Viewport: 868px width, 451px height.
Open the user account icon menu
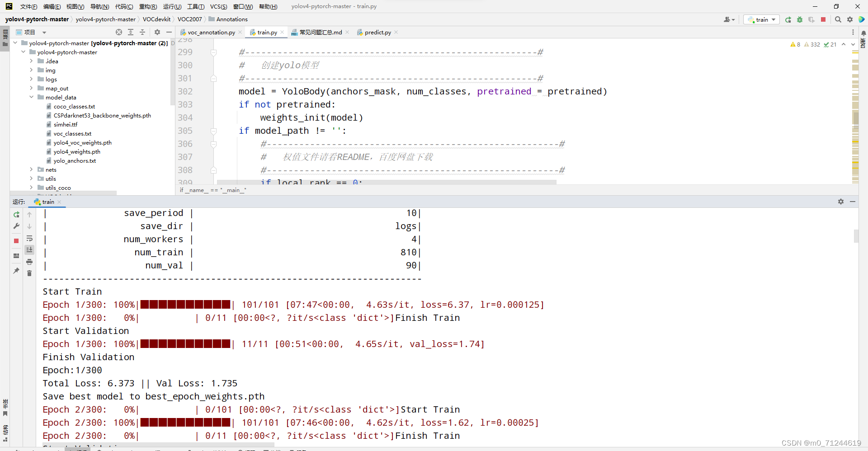coord(729,19)
